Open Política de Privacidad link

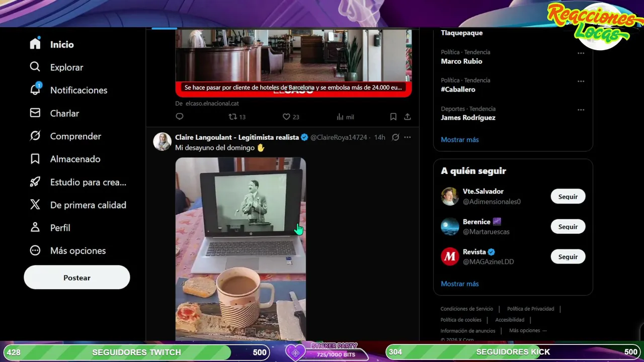pos(531,309)
